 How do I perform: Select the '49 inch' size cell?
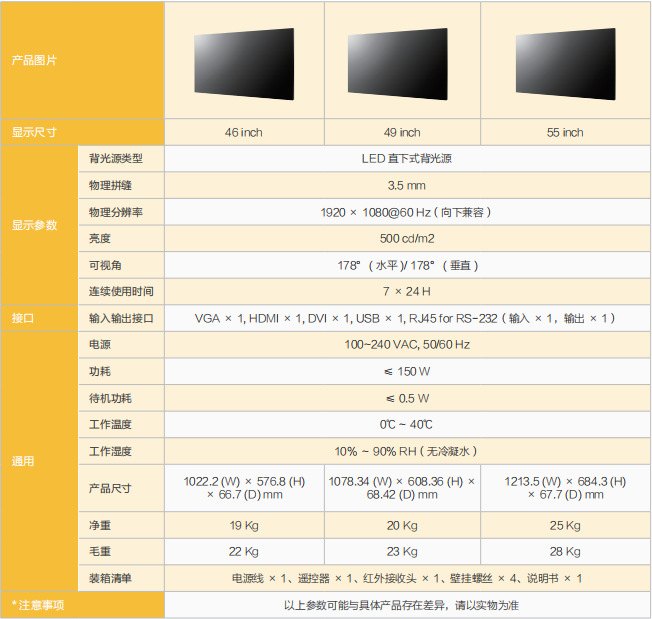click(402, 132)
